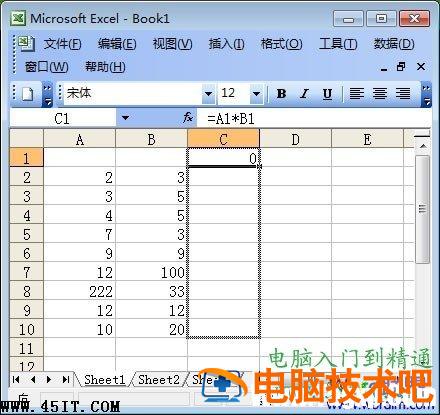
Task: Click the font name field 宋体
Action: coord(132,93)
